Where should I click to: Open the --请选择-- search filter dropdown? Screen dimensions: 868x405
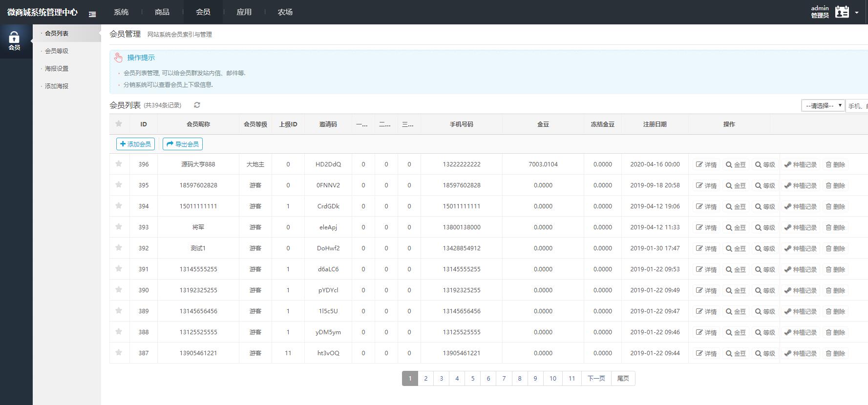(x=823, y=105)
